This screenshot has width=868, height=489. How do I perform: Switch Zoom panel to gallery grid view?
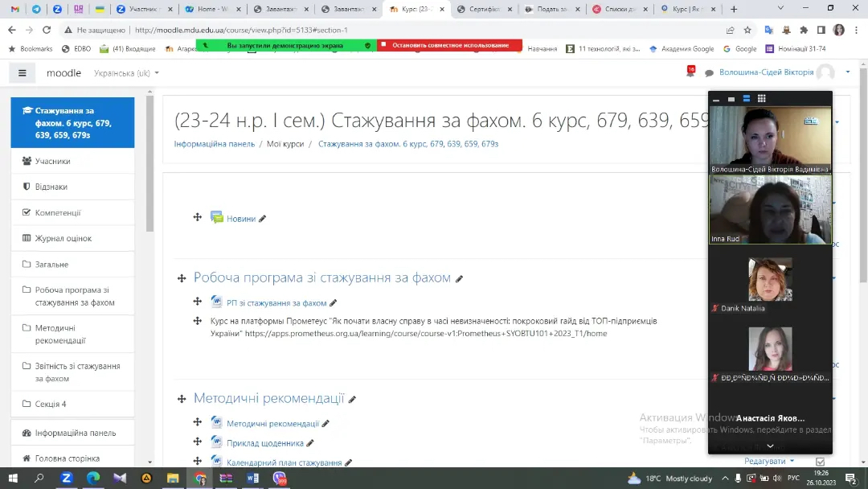(761, 99)
